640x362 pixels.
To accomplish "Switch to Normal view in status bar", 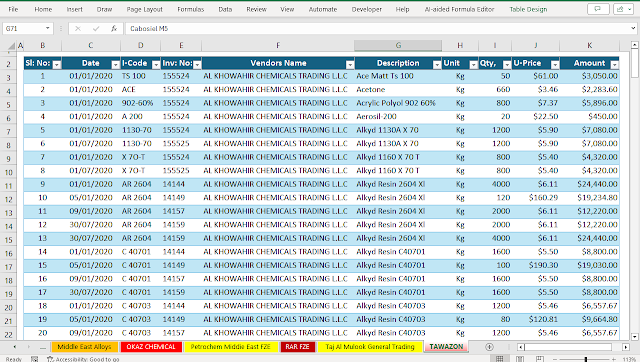I will pyautogui.click(x=500, y=359).
